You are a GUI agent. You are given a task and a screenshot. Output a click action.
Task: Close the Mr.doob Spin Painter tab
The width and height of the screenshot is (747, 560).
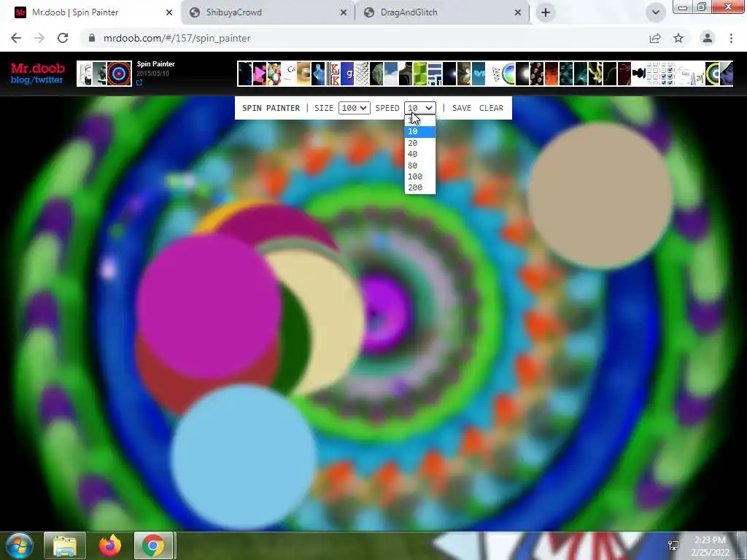click(169, 13)
